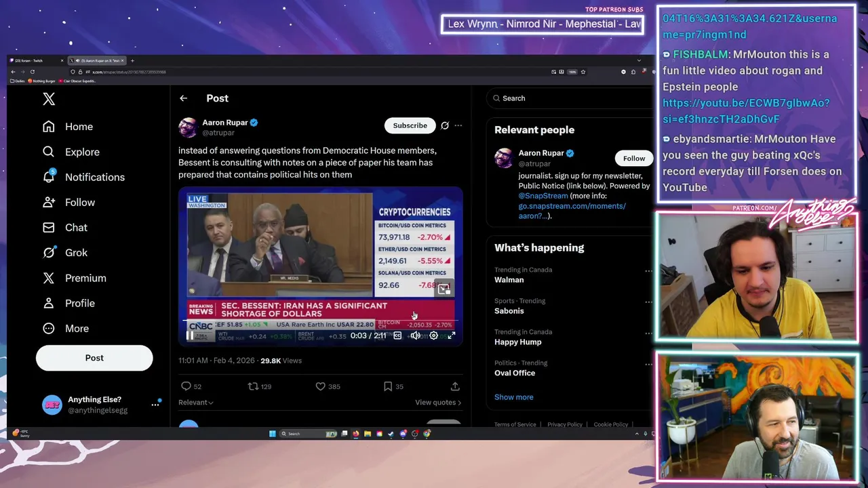Go back with the Post arrow
Screen dimensions: 868x488
point(183,98)
